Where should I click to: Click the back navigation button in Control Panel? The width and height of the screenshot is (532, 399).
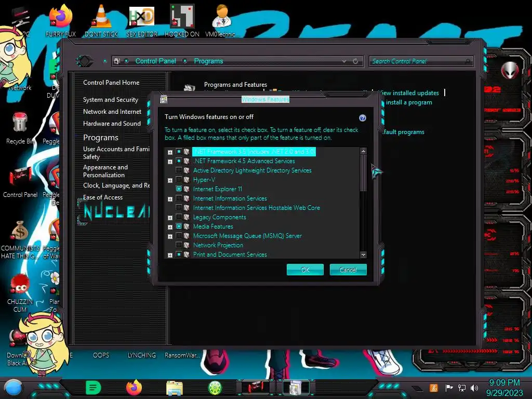85,61
